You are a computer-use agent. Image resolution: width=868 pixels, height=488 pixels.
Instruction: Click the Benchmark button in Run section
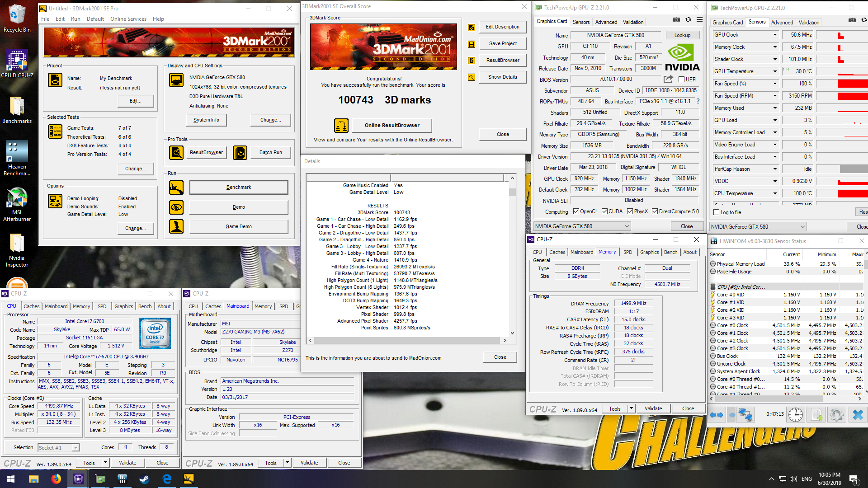pyautogui.click(x=239, y=188)
